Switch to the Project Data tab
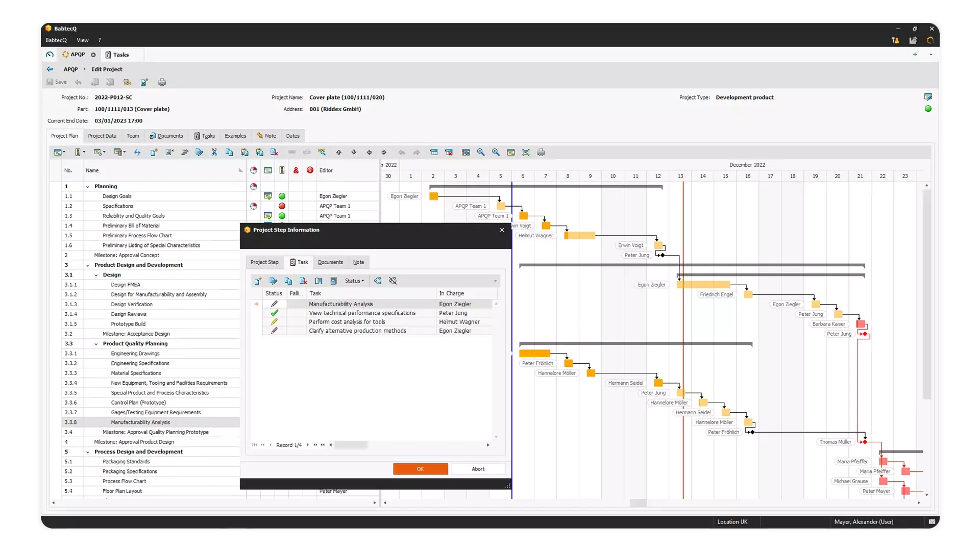The image size is (980, 551). pos(102,136)
